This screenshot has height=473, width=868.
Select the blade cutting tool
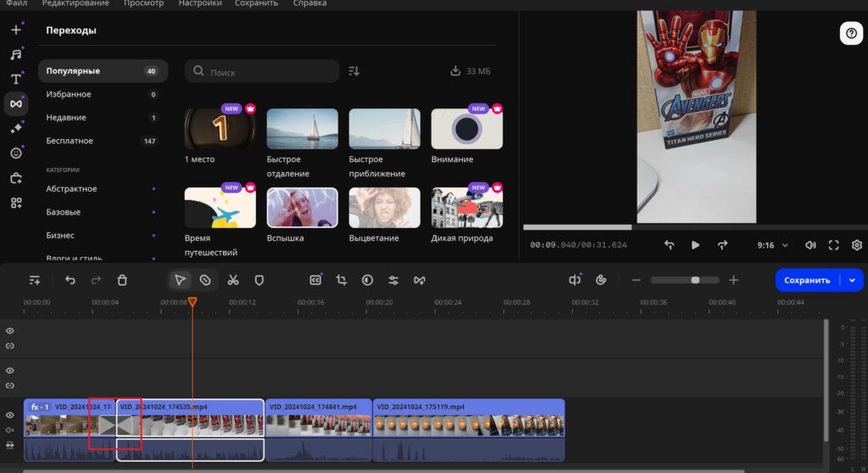[205, 281]
